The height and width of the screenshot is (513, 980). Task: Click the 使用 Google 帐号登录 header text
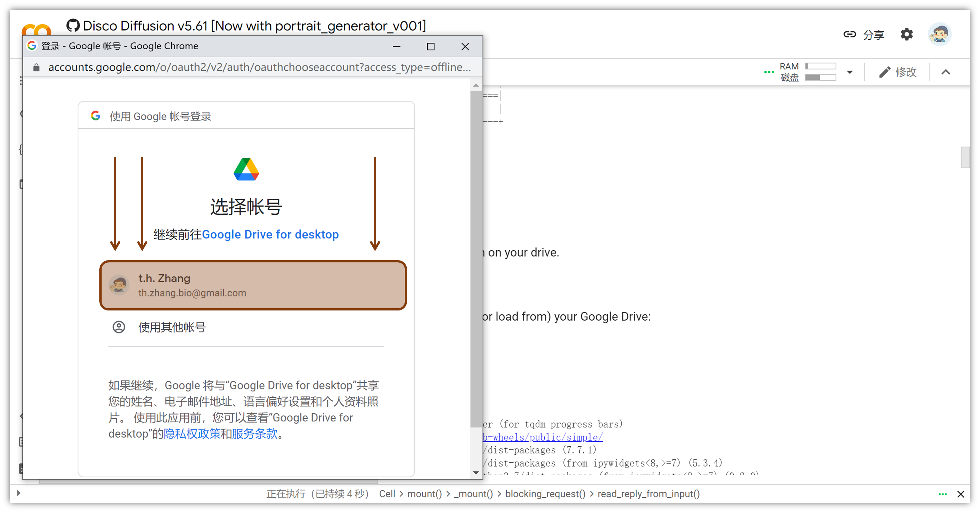[161, 116]
